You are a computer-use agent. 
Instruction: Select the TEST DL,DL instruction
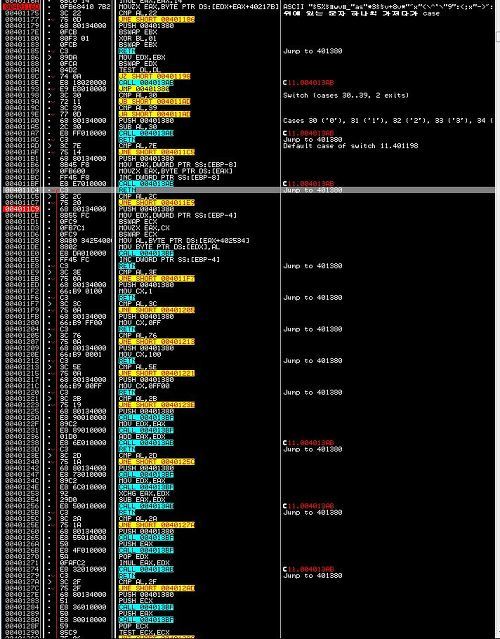click(x=138, y=70)
